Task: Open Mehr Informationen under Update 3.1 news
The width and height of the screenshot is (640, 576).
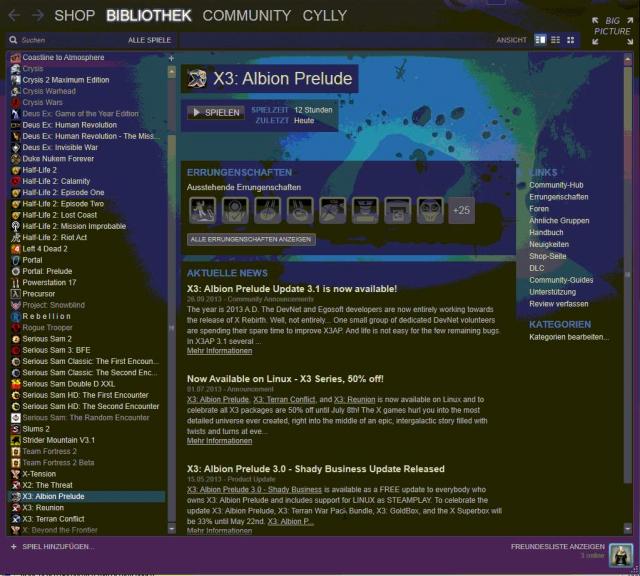Action: pyautogui.click(x=220, y=351)
